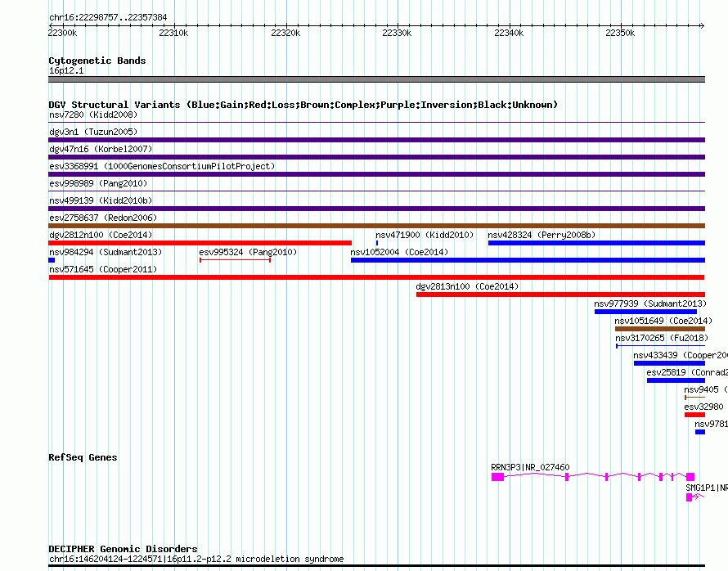Select the small nsv984294 (Sudmant2013) blue block

(52, 260)
